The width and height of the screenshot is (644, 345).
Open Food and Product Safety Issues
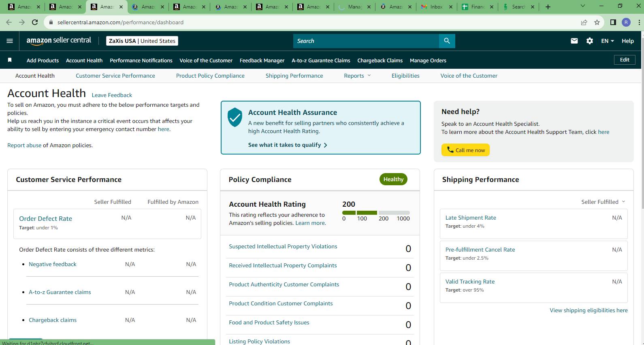click(x=269, y=322)
